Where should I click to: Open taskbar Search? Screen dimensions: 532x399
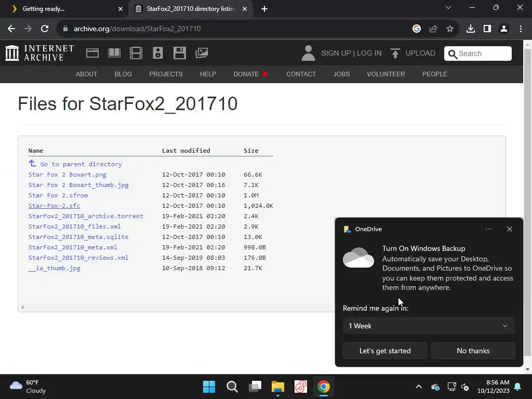pos(232,387)
